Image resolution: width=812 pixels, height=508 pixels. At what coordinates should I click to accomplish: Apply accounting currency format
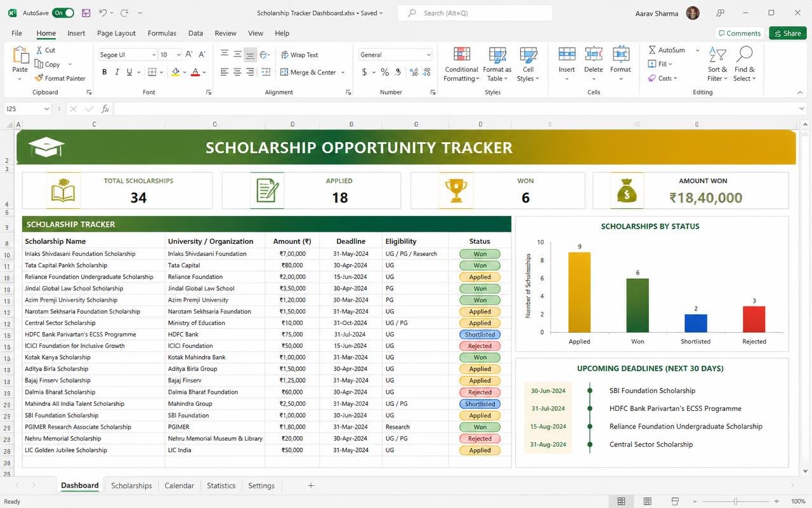click(364, 72)
